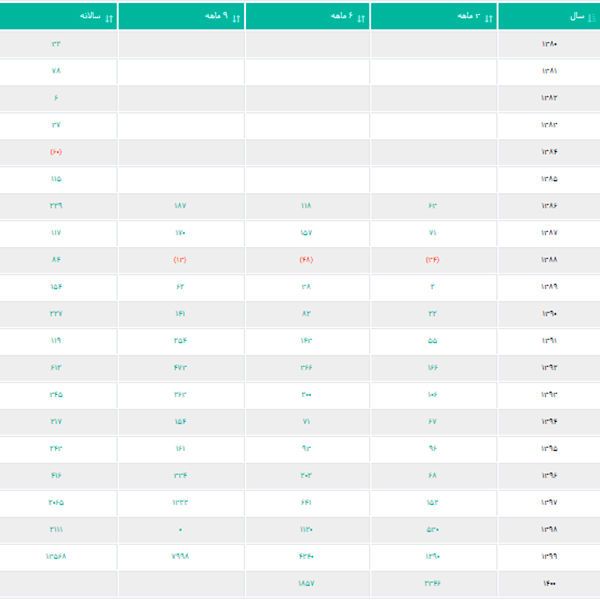Click year 1388 in the سال column
Screen dimensions: 600x601
549,260
